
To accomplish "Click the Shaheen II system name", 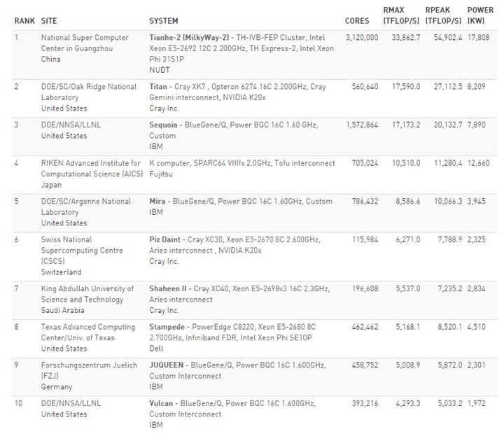I will (168, 288).
